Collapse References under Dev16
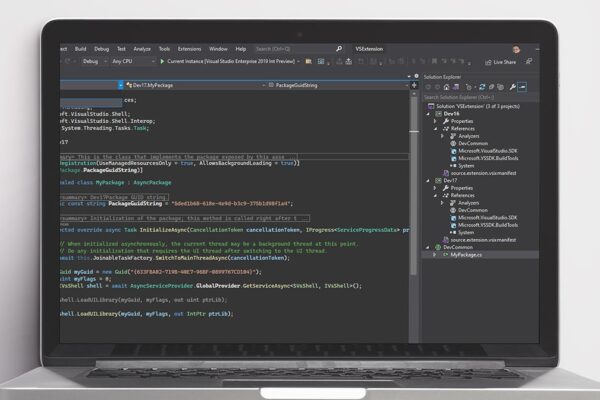600x400 pixels. tap(435, 129)
